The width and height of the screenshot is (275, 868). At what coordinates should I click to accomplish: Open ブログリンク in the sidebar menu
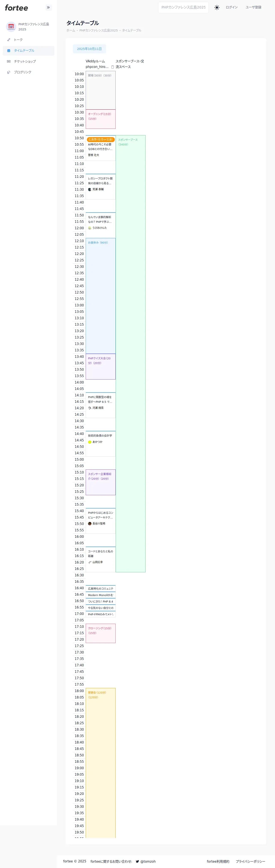29,72
